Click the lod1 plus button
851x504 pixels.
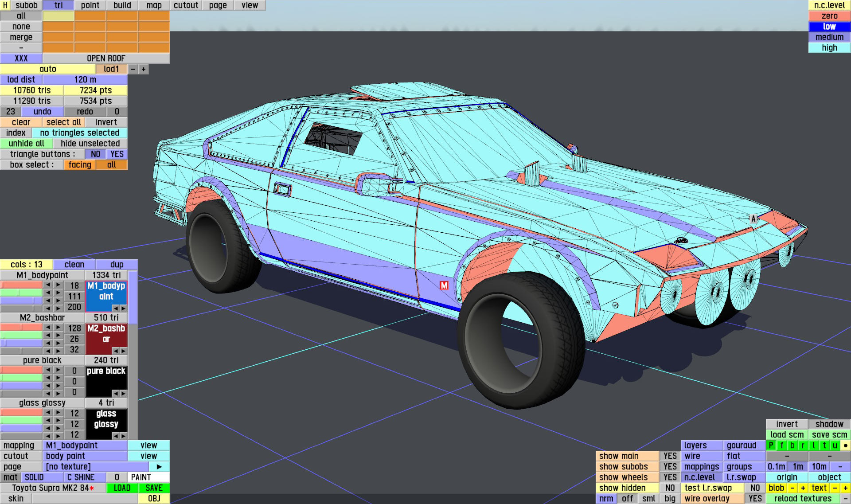click(x=144, y=69)
